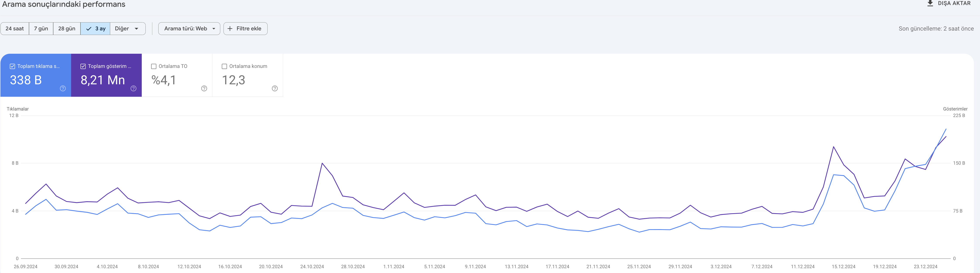Viewport: 980px width, 273px height.
Task: Choose the 28 gün date range
Action: coord(67,29)
